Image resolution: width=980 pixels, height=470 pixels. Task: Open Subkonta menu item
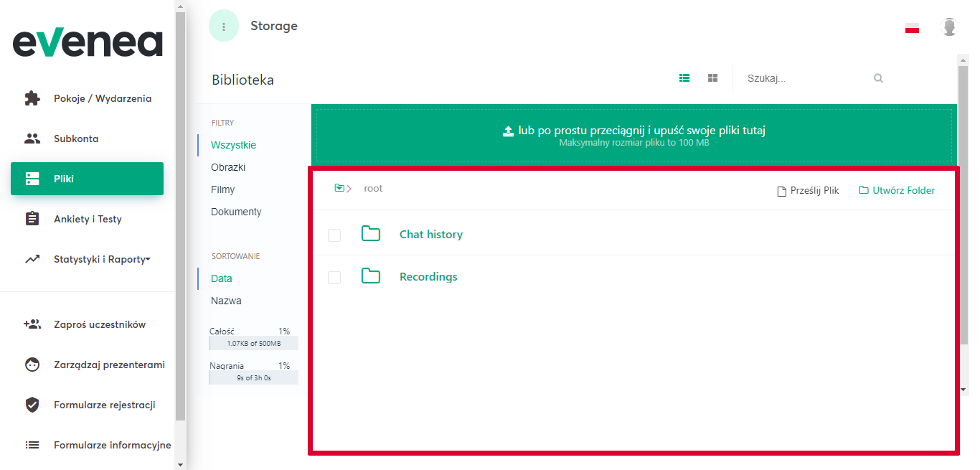(76, 138)
